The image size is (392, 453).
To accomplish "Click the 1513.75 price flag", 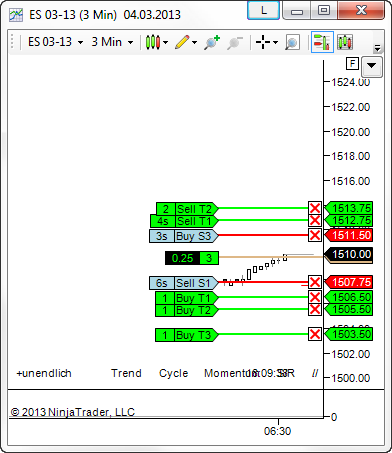I will 348,208.
